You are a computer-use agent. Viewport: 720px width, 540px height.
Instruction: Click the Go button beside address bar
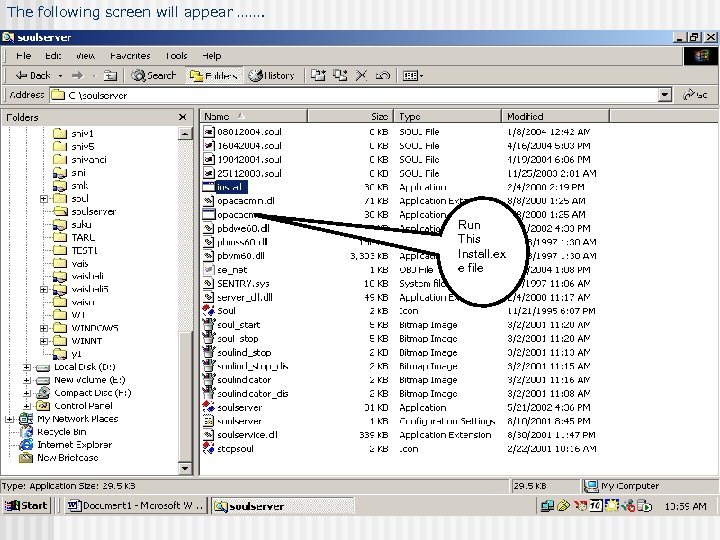(695, 95)
